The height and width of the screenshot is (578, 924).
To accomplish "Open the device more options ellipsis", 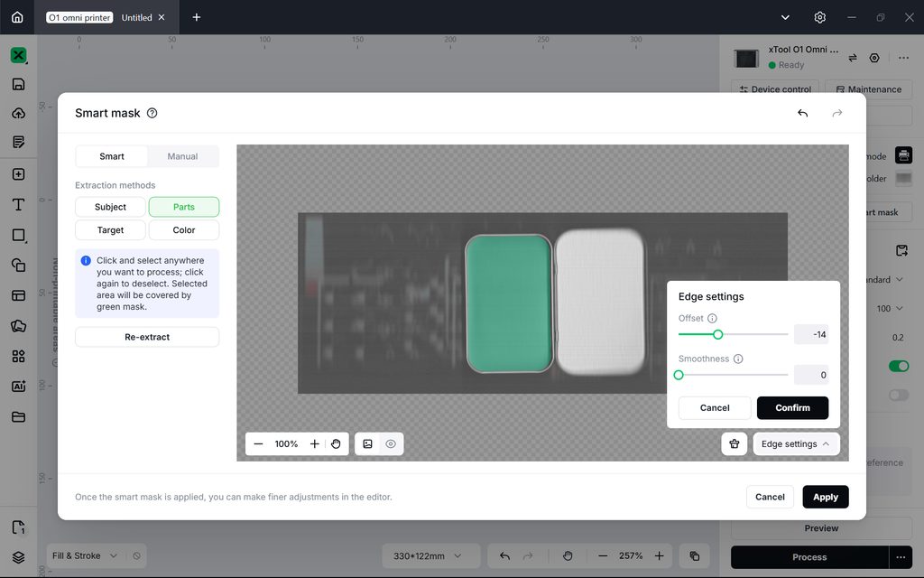I will (x=903, y=58).
